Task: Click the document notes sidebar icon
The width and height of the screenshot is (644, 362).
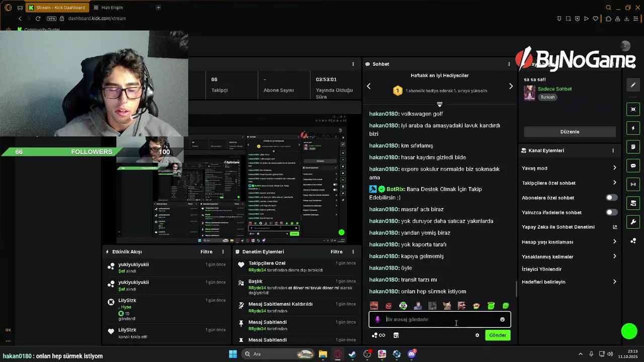Action: (633, 147)
